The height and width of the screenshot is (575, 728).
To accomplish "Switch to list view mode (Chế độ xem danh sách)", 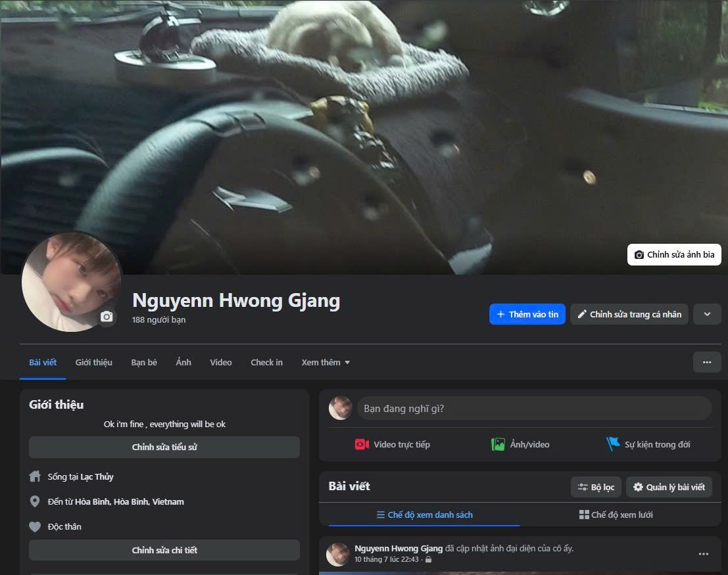I will 424,515.
